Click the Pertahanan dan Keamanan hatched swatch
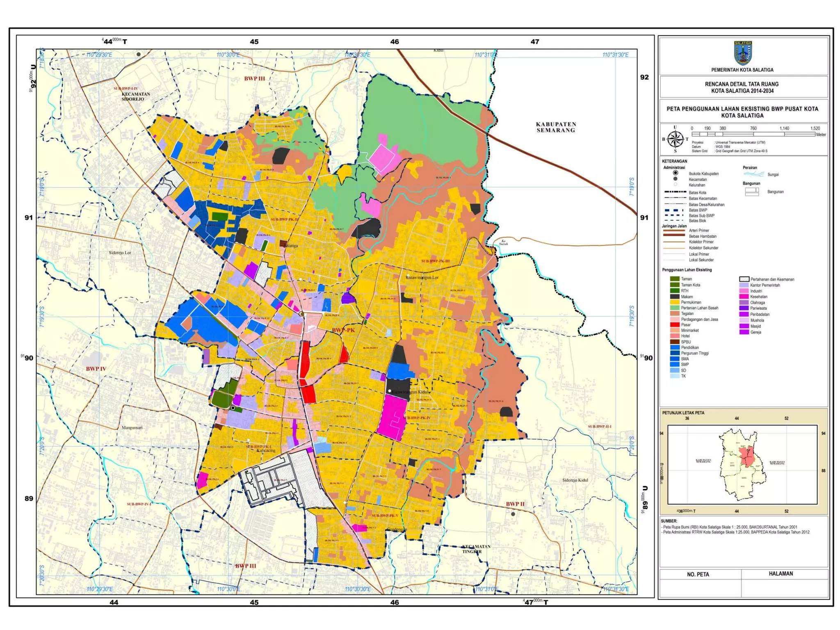Screen dimensions: 840x630 coord(744,279)
